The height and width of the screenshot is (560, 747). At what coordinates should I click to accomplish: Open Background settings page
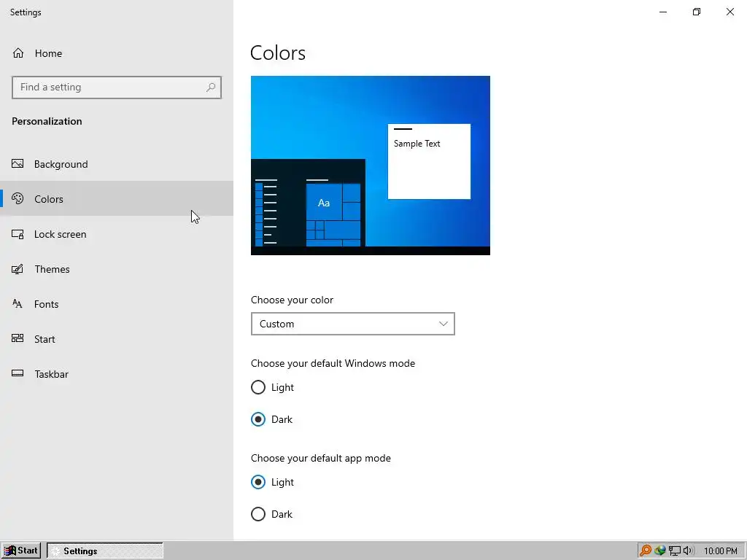pyautogui.click(x=117, y=164)
